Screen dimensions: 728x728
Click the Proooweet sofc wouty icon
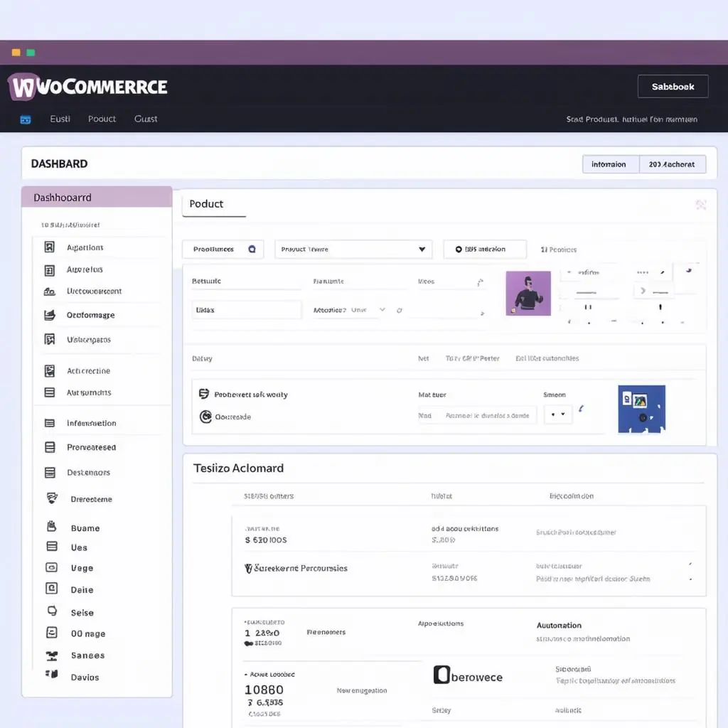click(x=204, y=394)
